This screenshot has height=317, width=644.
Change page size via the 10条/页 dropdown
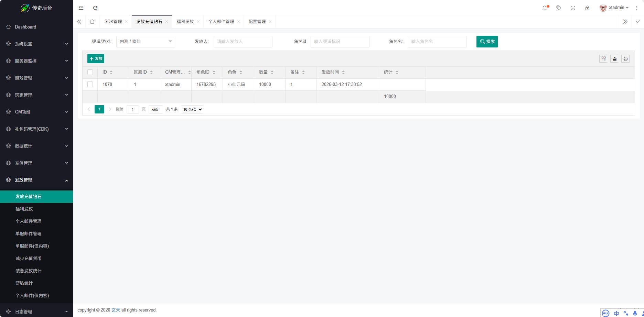[192, 109]
